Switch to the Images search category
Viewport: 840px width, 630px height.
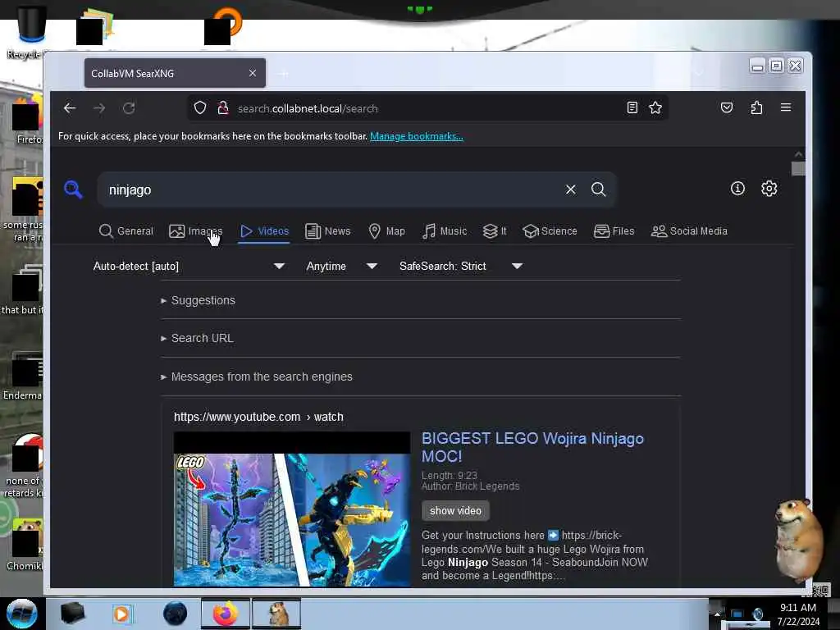[x=195, y=231]
